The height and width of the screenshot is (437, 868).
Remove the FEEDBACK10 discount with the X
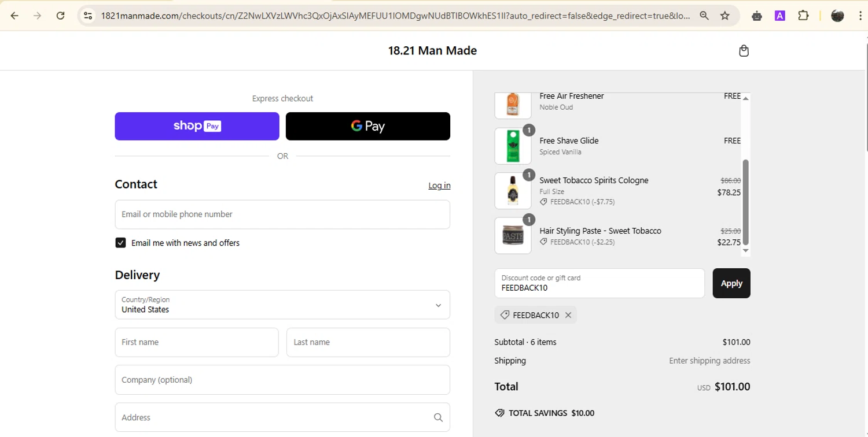[x=568, y=315]
